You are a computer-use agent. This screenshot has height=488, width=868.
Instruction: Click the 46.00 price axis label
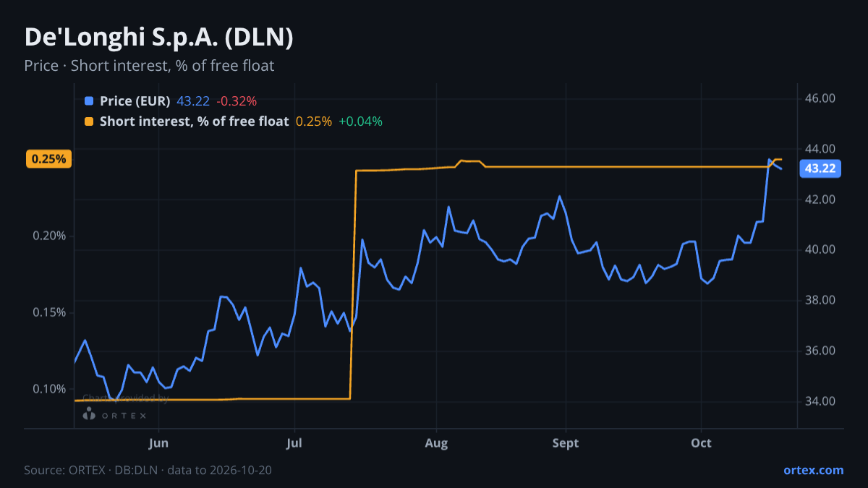[x=820, y=98]
